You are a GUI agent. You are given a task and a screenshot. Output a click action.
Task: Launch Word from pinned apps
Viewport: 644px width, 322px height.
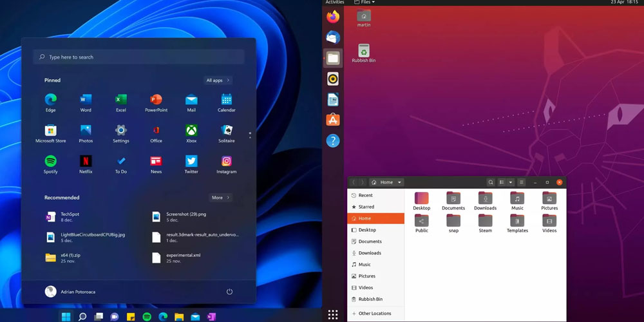tap(86, 102)
